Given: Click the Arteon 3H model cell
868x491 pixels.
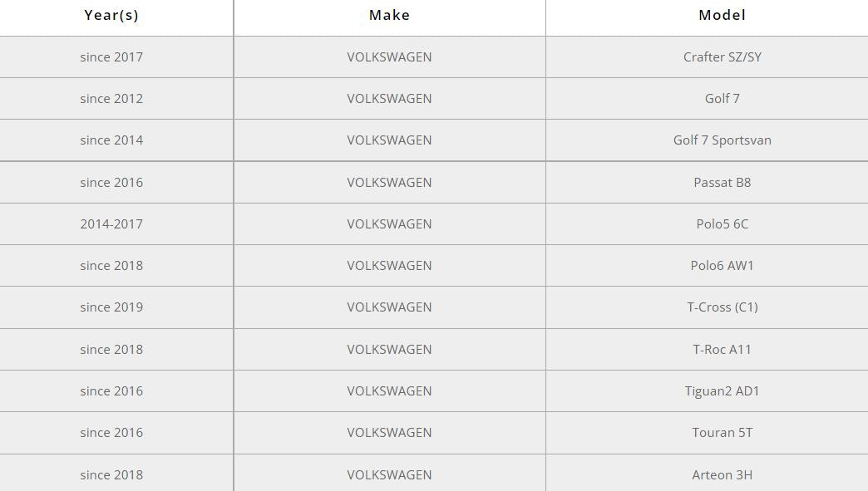Looking at the screenshot, I should [722, 475].
